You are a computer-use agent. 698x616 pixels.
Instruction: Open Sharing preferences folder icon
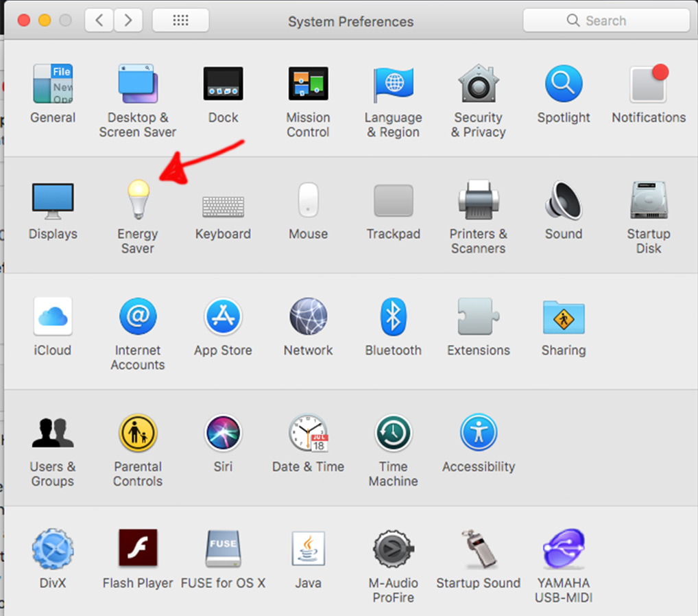click(564, 317)
